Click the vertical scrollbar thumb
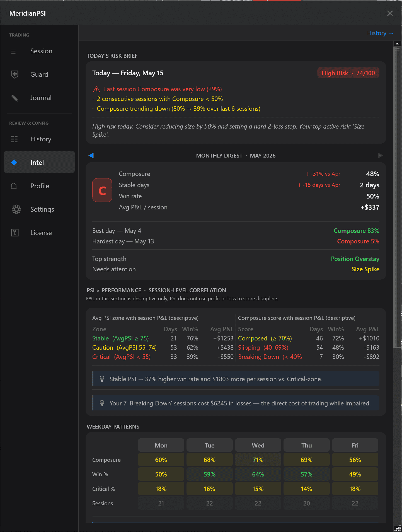Viewport: 402px width, 532px height. coord(397,197)
